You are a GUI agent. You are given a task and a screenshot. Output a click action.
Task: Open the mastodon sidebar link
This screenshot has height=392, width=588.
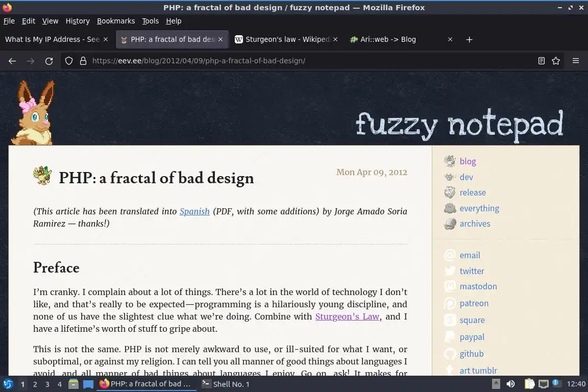(478, 286)
